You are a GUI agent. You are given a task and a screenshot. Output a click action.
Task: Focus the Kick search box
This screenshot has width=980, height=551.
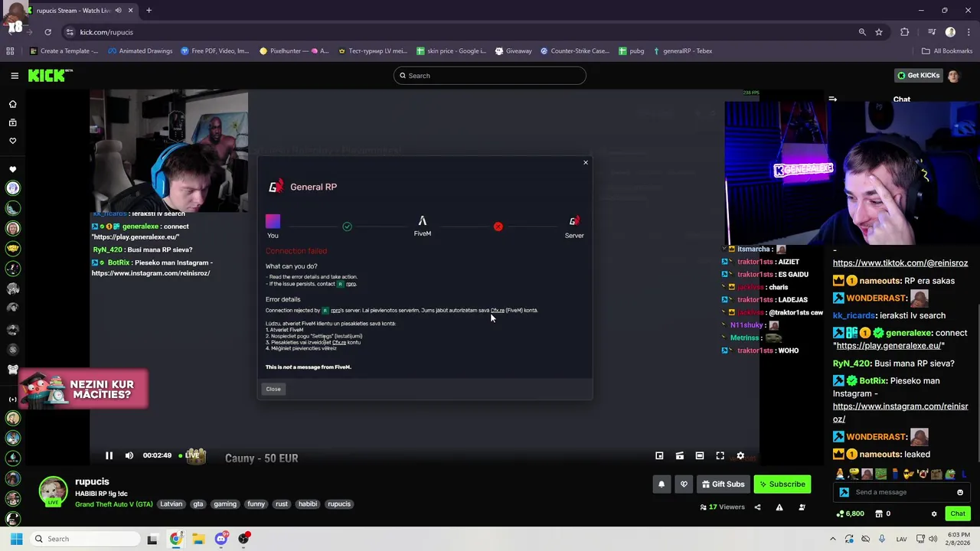tap(490, 75)
